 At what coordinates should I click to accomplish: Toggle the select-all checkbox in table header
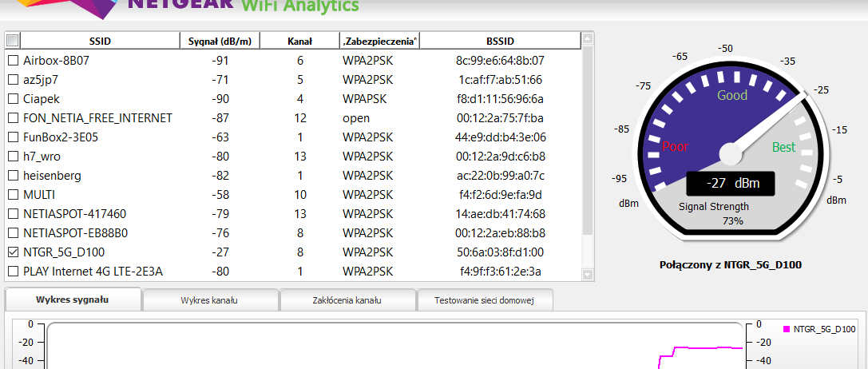pos(12,41)
